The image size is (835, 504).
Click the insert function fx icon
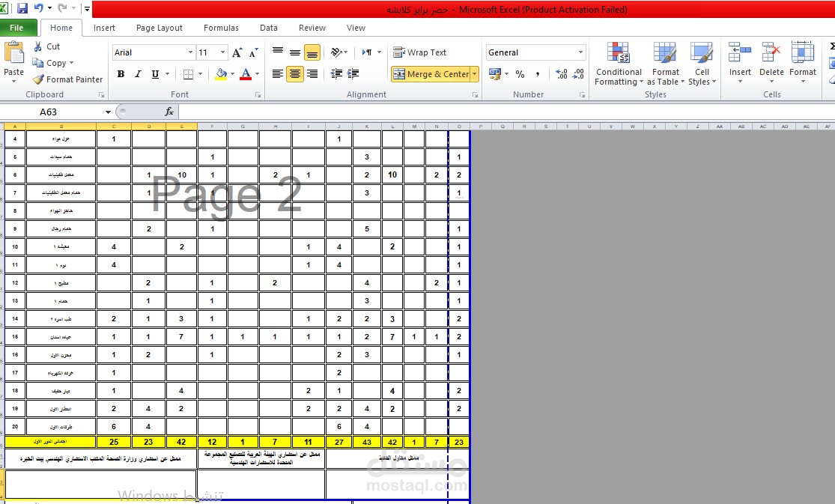click(169, 112)
